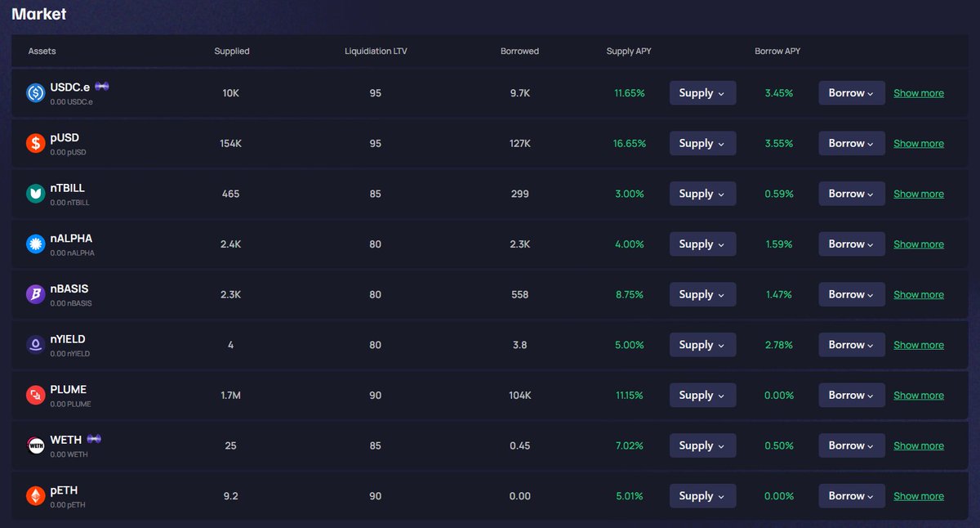Click the 8.75% supply APY for nBASIS
The height and width of the screenshot is (528, 980).
(630, 295)
